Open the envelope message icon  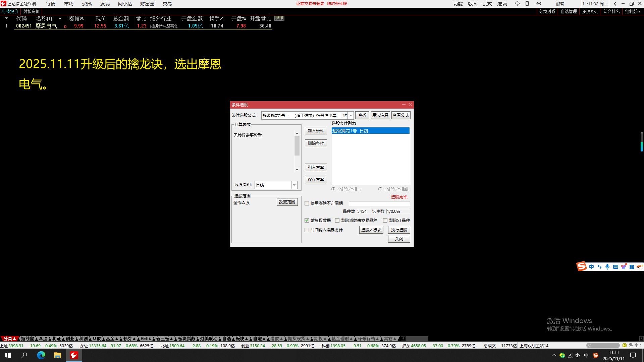(539, 4)
